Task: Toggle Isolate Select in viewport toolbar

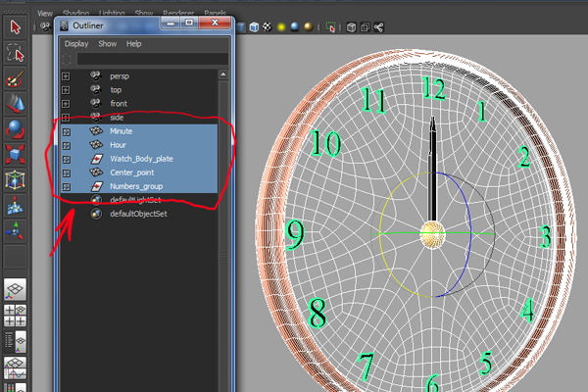Action: pyautogui.click(x=330, y=27)
